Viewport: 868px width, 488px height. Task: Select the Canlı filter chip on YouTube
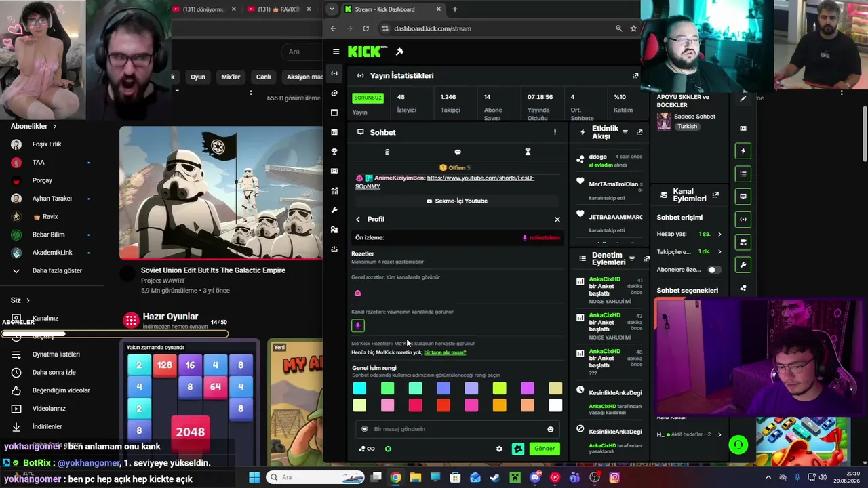[x=263, y=77]
